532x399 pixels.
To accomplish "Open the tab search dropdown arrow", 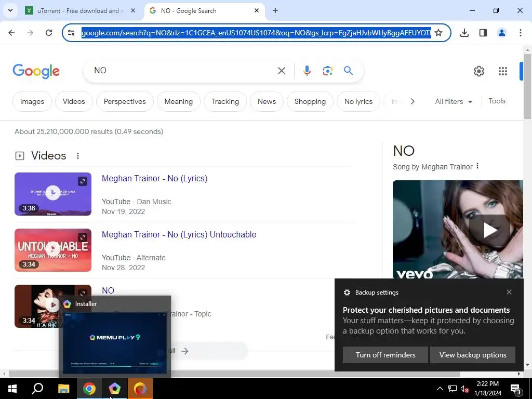I will point(10,10).
